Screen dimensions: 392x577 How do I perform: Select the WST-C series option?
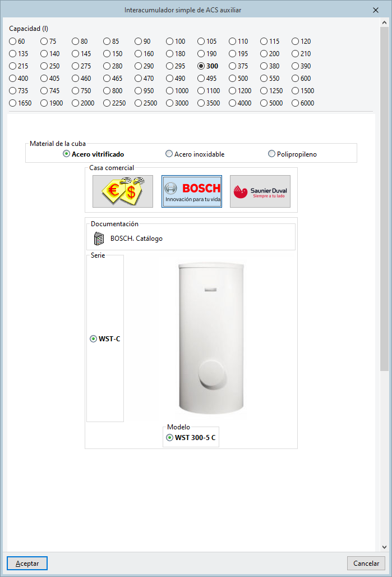(105, 338)
